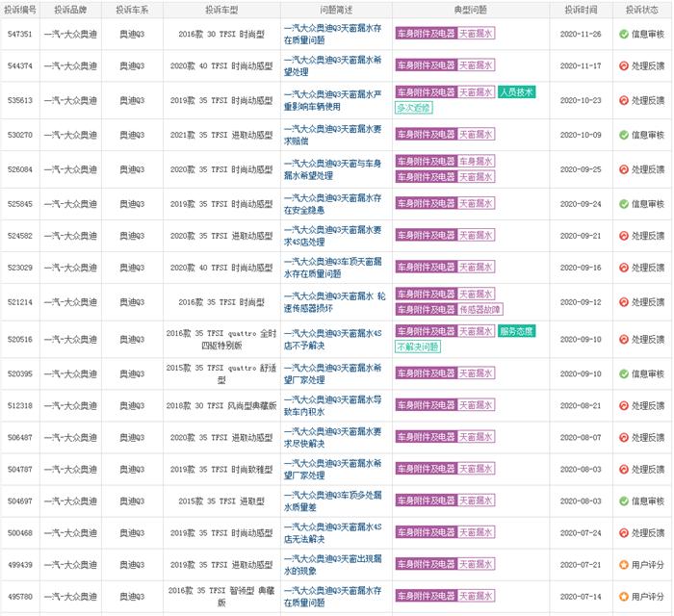Select the 2021款 35 TFSI 进取动感型 cell
This screenshot has height=616, width=674.
pos(221,135)
